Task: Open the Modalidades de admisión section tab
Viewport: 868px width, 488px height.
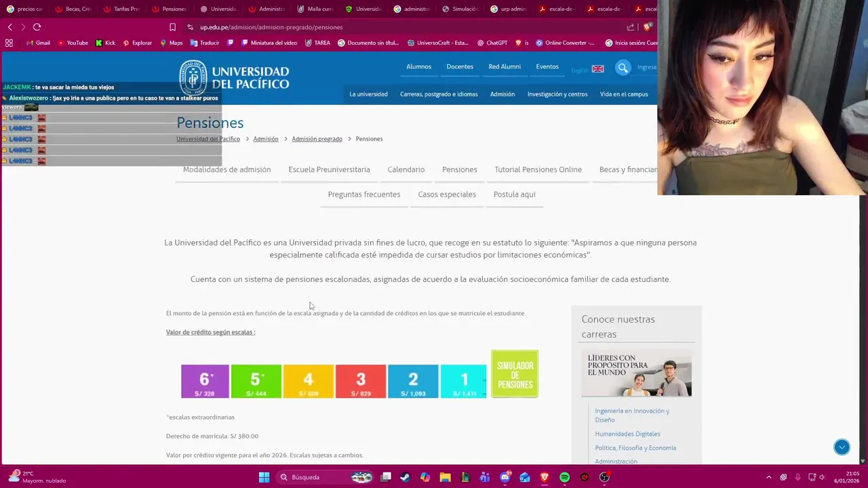Action: [x=226, y=169]
